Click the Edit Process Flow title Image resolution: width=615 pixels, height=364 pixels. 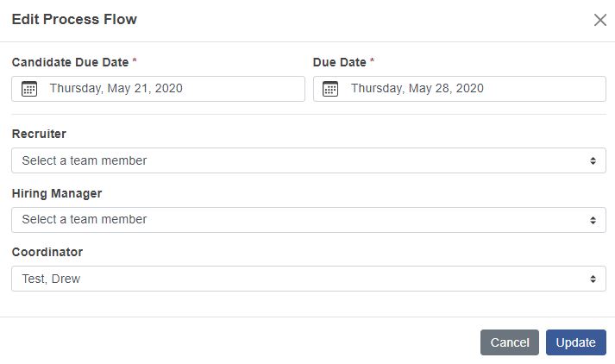[x=74, y=19]
